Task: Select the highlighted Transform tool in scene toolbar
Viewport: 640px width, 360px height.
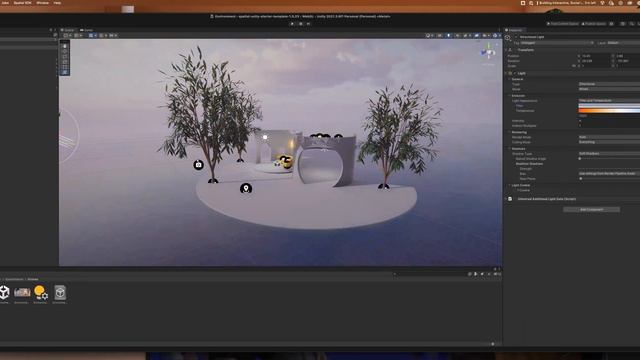Action: [x=64, y=73]
